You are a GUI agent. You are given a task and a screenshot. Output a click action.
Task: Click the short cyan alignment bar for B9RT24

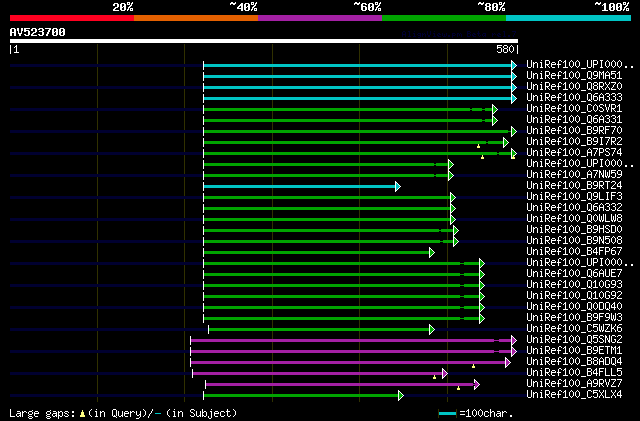coord(302,187)
